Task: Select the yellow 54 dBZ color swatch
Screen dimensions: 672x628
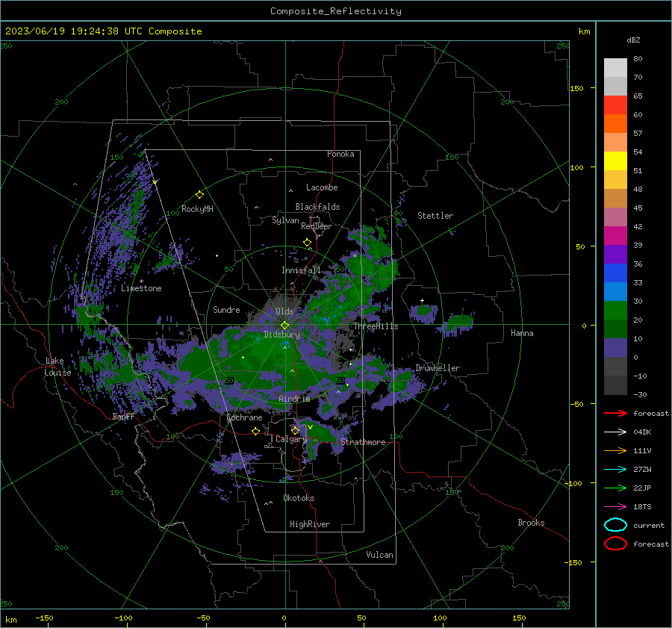Action: coord(615,161)
